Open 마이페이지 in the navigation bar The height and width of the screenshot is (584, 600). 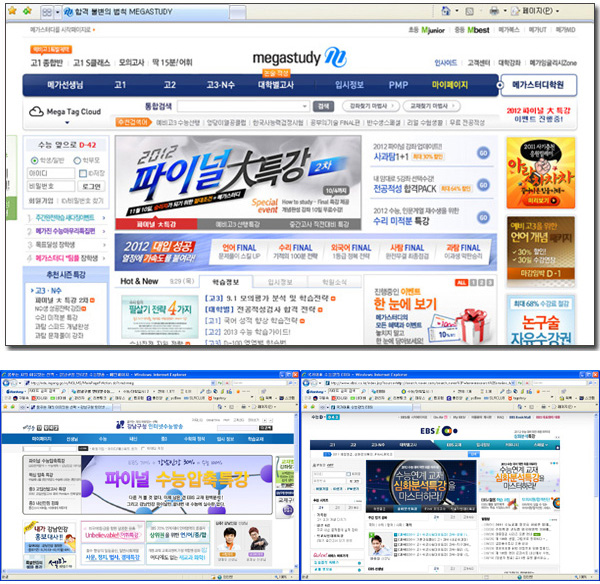click(450, 85)
